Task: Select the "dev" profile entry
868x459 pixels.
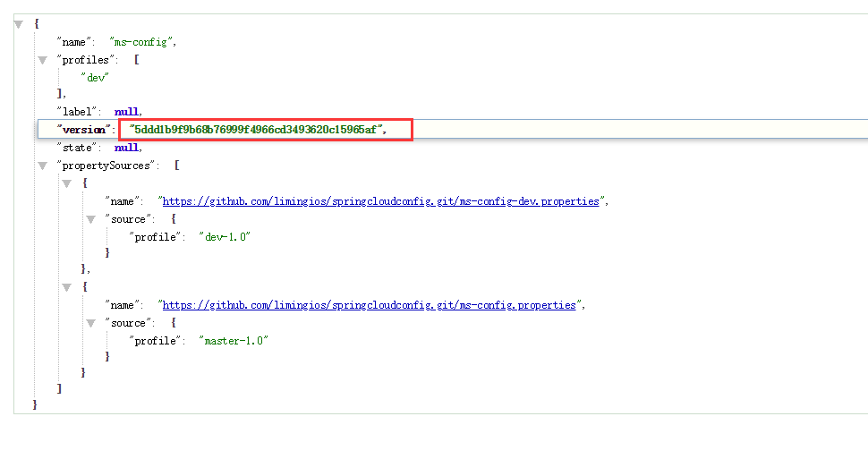Action: (x=95, y=78)
